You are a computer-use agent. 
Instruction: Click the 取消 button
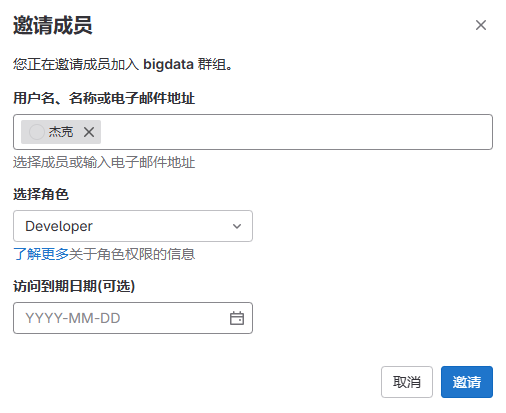coord(407,382)
